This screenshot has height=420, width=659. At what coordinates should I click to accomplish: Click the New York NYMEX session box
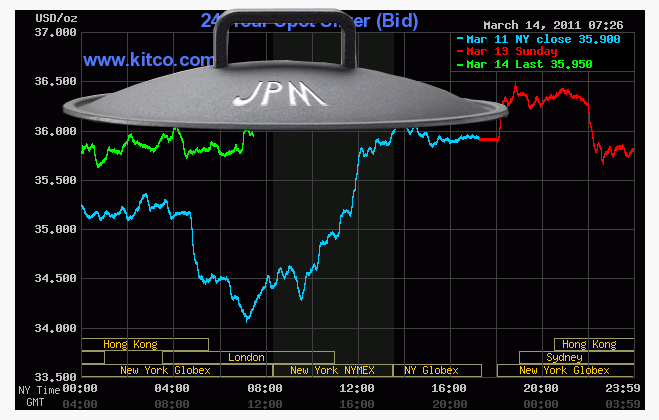(332, 370)
